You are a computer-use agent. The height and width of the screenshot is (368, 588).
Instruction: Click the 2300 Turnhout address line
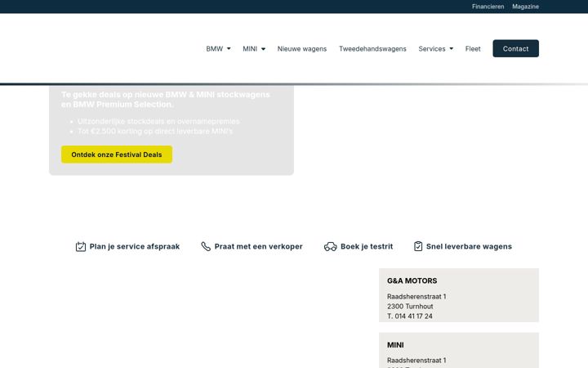(410, 307)
